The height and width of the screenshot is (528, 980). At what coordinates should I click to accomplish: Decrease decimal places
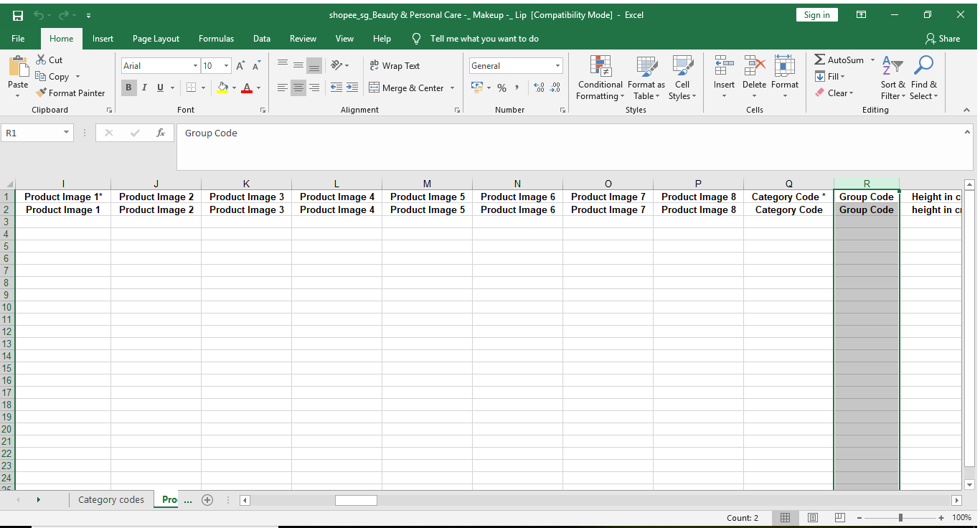pyautogui.click(x=555, y=88)
